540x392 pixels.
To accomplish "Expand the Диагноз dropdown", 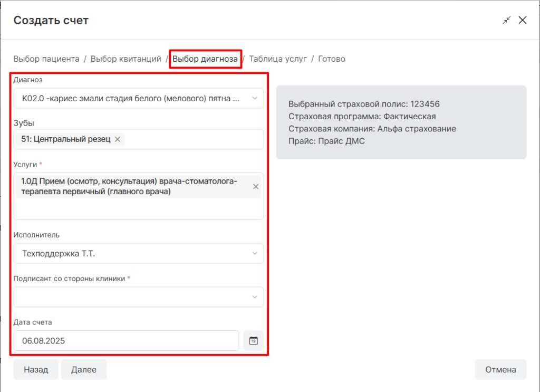I will coord(255,98).
